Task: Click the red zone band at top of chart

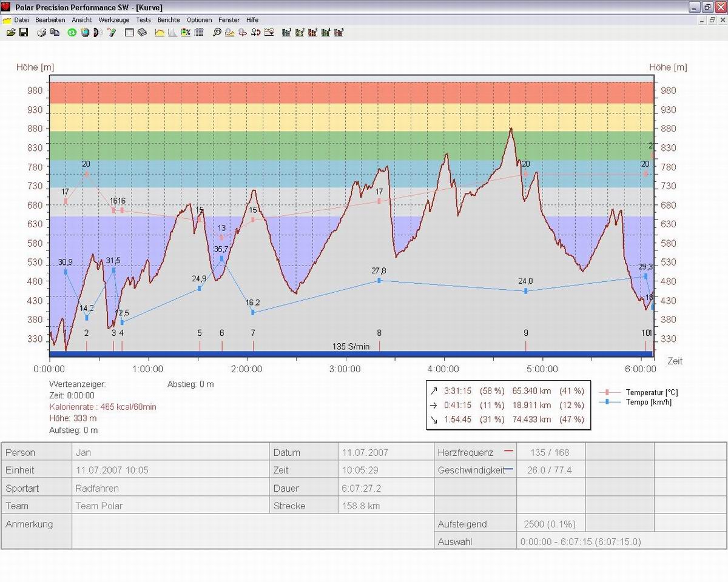Action: click(x=351, y=92)
